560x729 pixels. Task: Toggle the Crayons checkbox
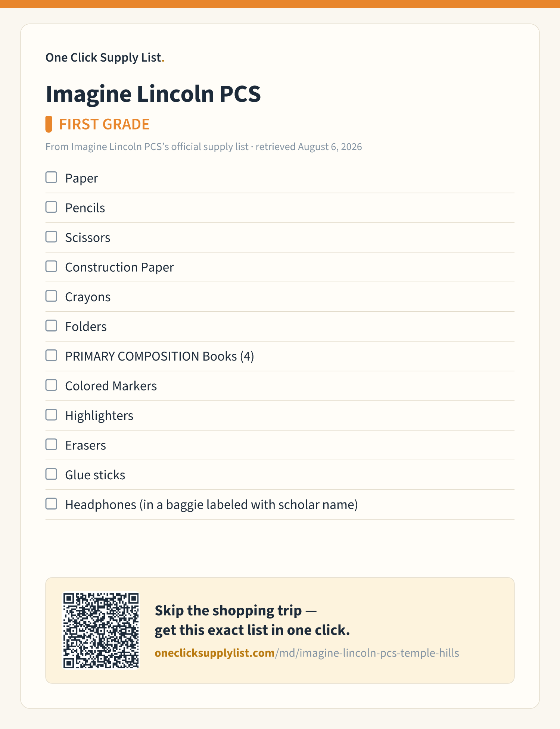[x=51, y=296]
